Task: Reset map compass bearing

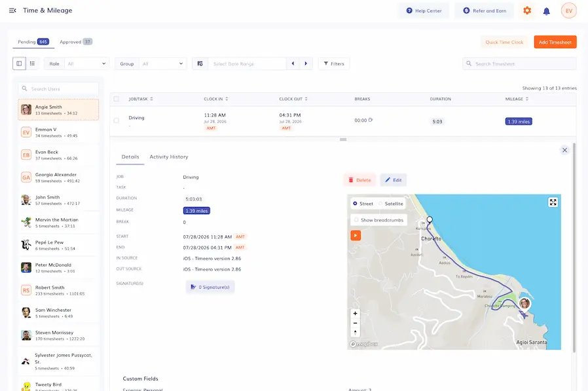Action: pyautogui.click(x=355, y=333)
